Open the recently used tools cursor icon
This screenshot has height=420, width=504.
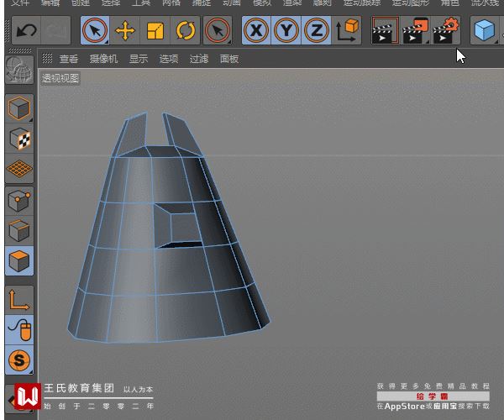[x=218, y=30]
